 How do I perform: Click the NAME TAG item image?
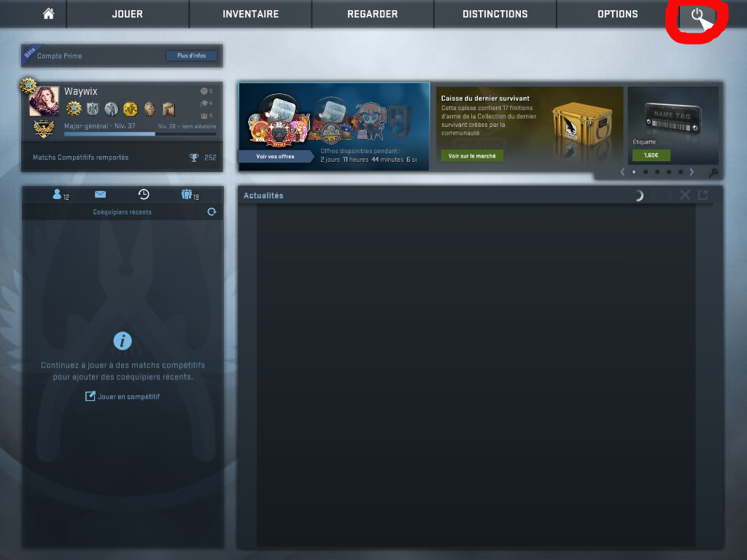click(673, 119)
